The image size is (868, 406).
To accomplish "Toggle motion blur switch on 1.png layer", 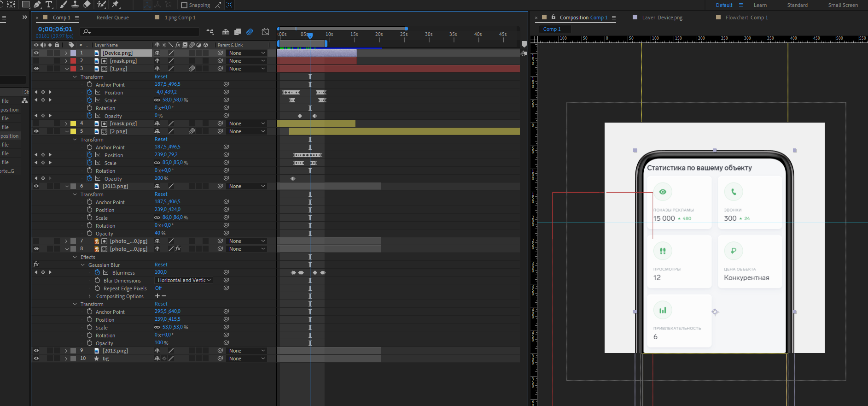I will 192,69.
